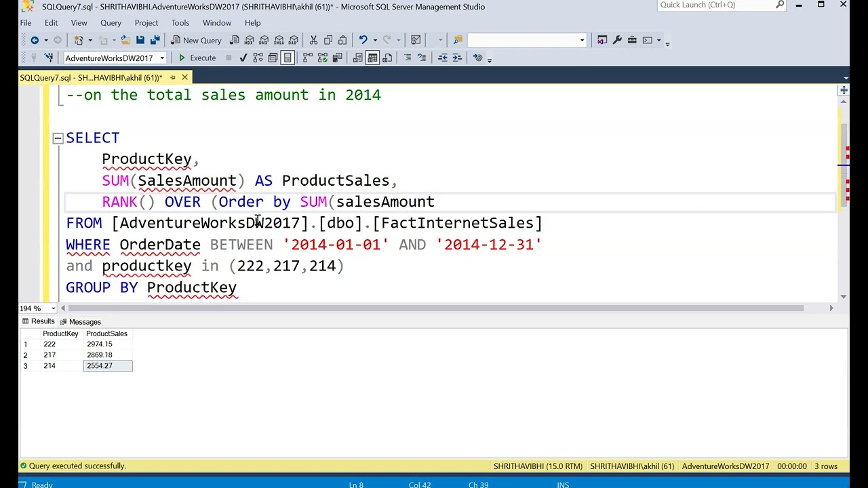Click the ProductSales column header
The width and height of the screenshot is (868, 488).
(x=107, y=333)
